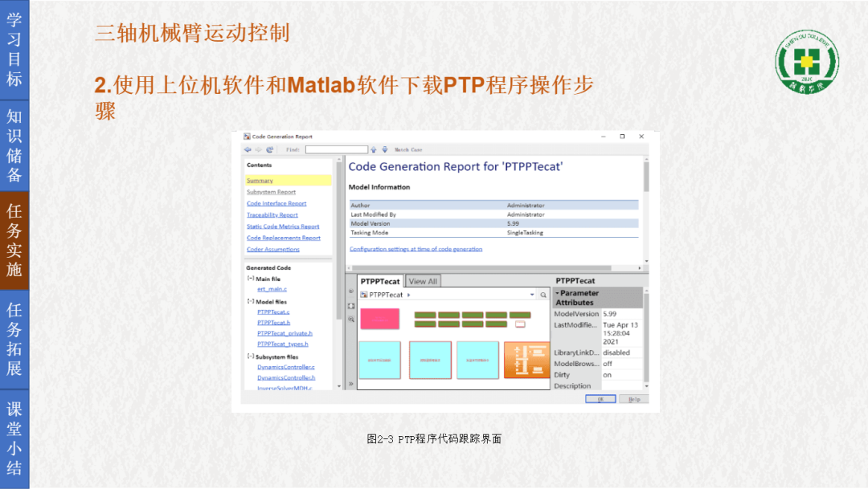
Task: Open the Code Replacements Report link
Action: click(x=284, y=238)
